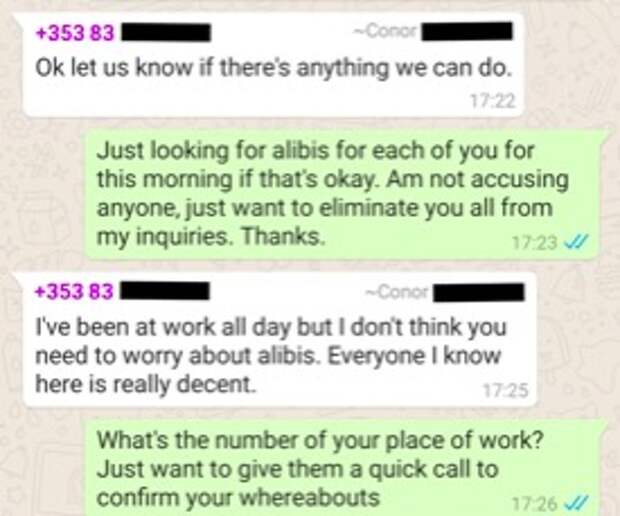Select the 'What's the number of your place' message
Viewport: 620px width, 516px height.
pyautogui.click(x=344, y=468)
